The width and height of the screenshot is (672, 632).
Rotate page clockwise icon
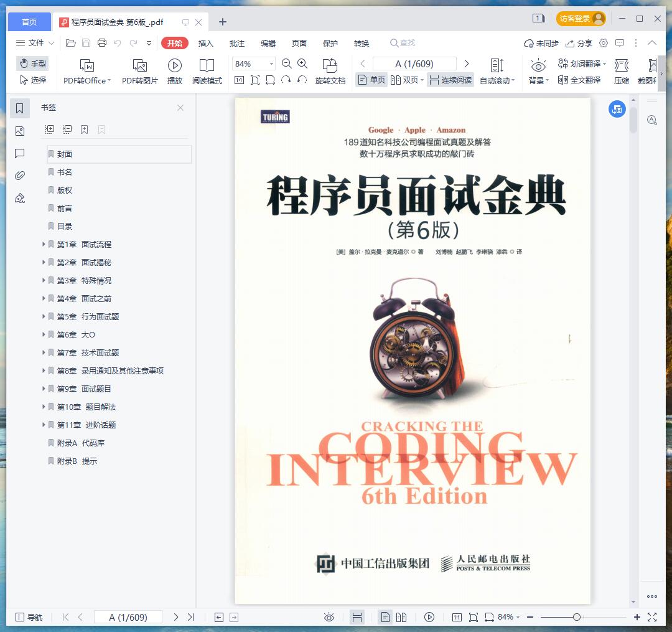pos(286,80)
